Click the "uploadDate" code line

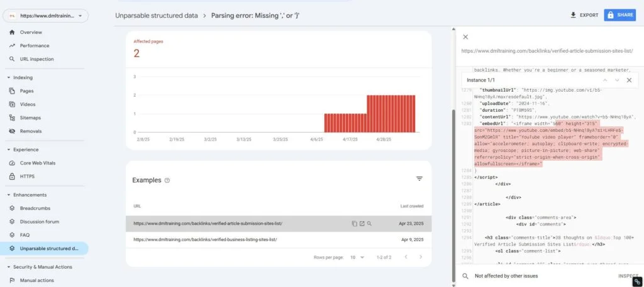click(514, 104)
